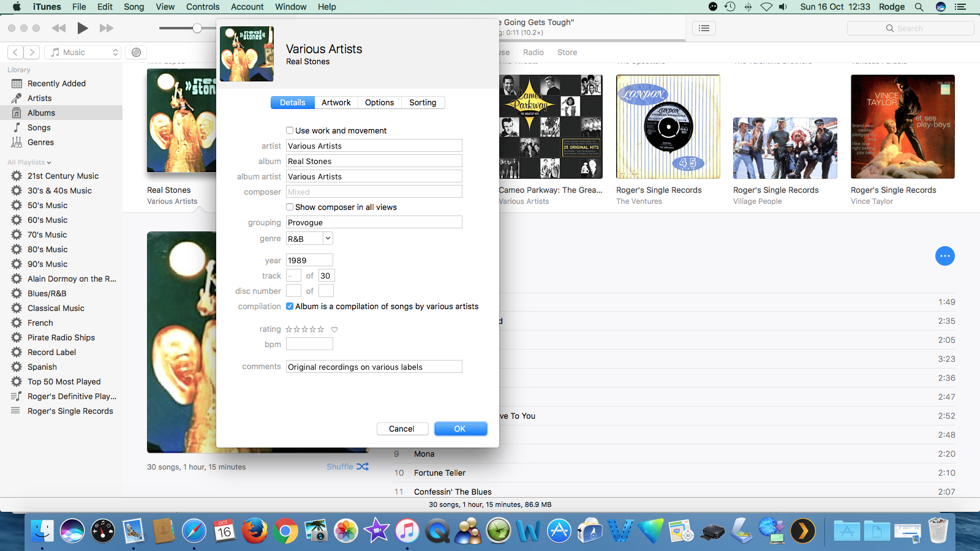Screen dimensions: 980x551
Task: Shuffle the Real Stones album
Action: 347,467
